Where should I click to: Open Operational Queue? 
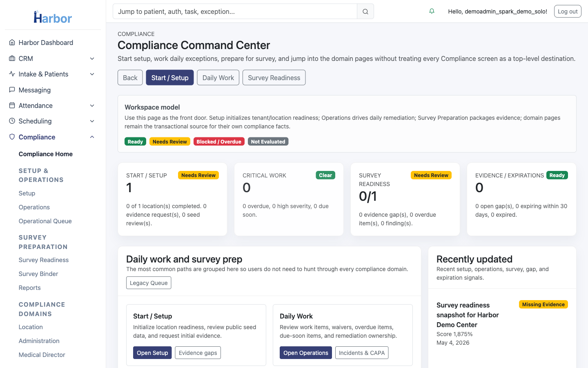[45, 221]
